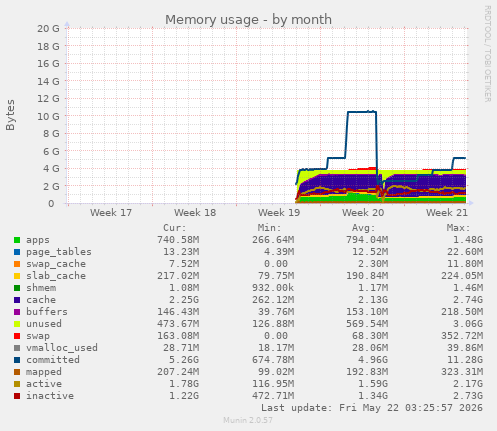Click the committed line plateau near 10 G

coord(362,112)
